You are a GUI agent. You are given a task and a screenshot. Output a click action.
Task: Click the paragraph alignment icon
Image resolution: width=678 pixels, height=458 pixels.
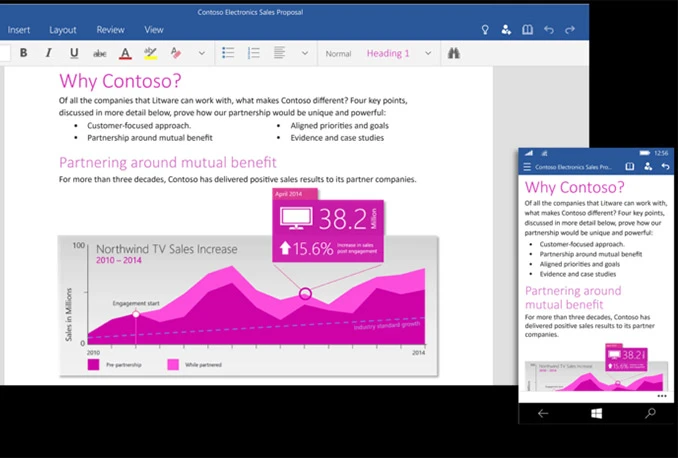tap(279, 53)
